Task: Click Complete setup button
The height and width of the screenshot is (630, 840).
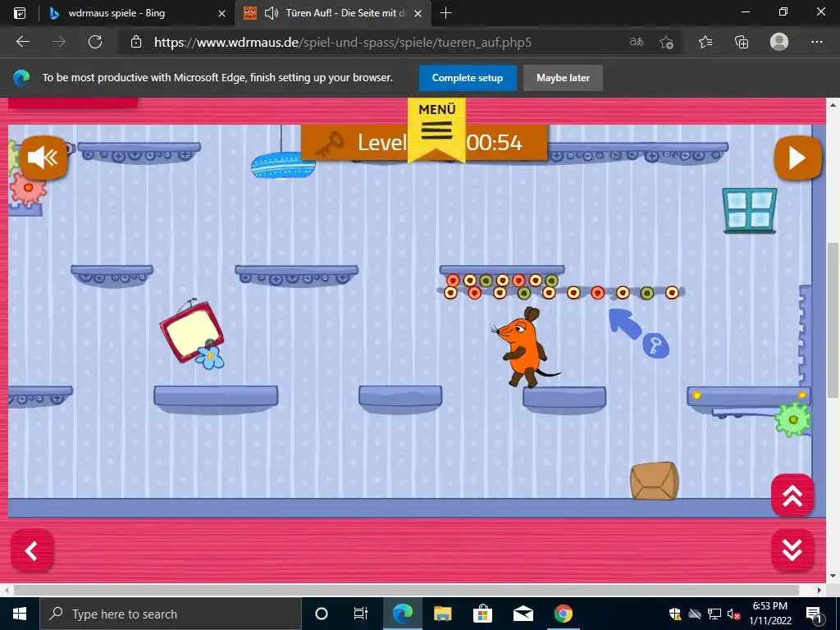Action: (x=468, y=78)
